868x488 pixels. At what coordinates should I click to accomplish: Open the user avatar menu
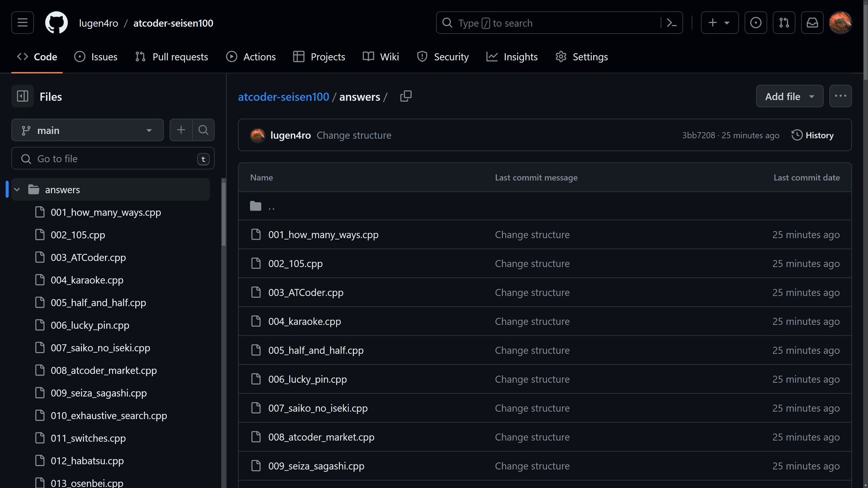click(840, 23)
